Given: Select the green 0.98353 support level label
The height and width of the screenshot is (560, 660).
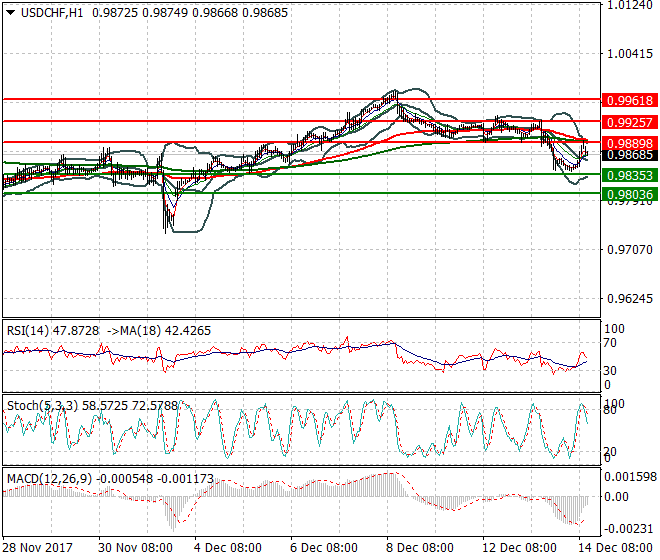Looking at the screenshot, I should pyautogui.click(x=630, y=175).
